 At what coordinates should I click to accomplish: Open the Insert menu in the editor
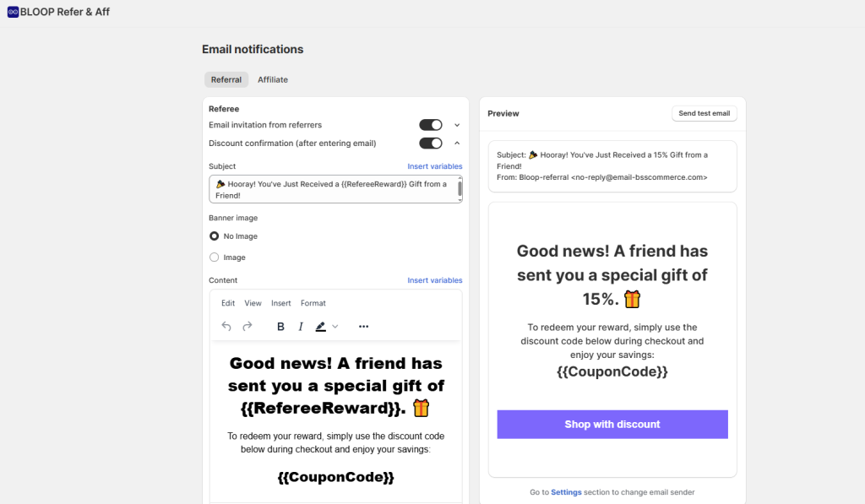[x=280, y=303]
